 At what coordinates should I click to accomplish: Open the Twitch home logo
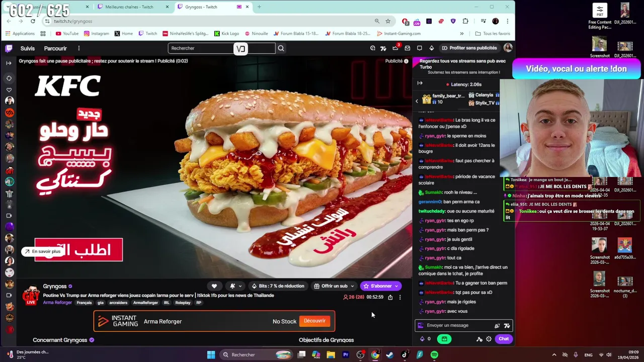tap(9, 48)
